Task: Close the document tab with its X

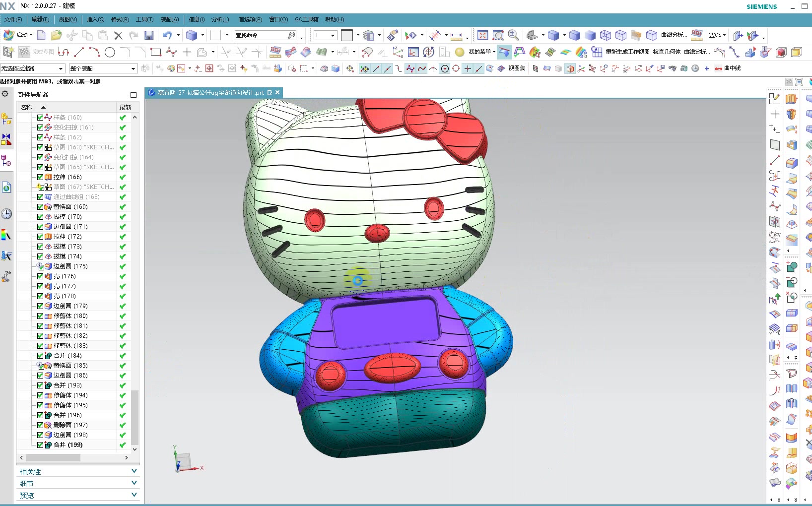Action: [x=278, y=92]
